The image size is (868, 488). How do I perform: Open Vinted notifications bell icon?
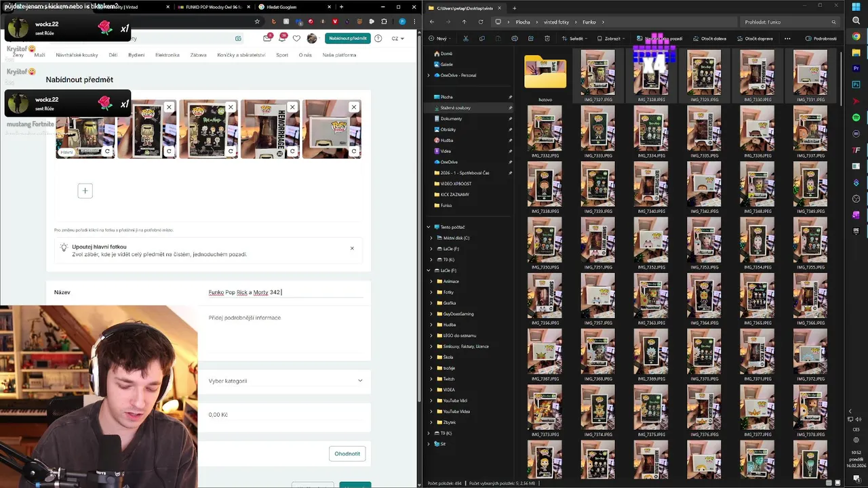click(282, 38)
